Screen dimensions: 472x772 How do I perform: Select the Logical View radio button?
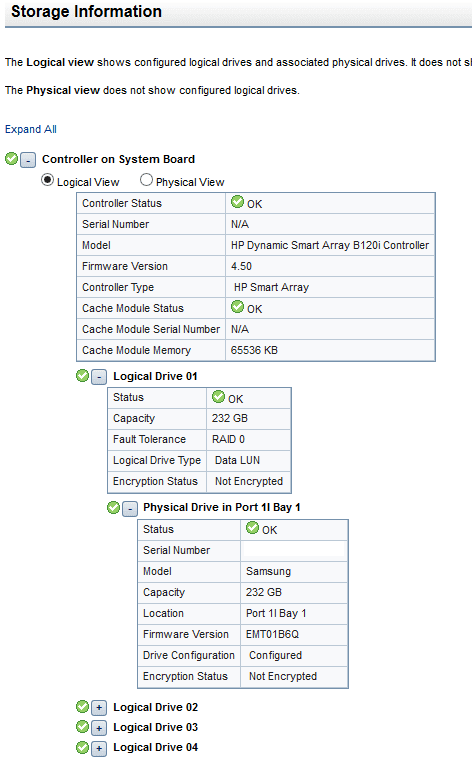tap(47, 180)
